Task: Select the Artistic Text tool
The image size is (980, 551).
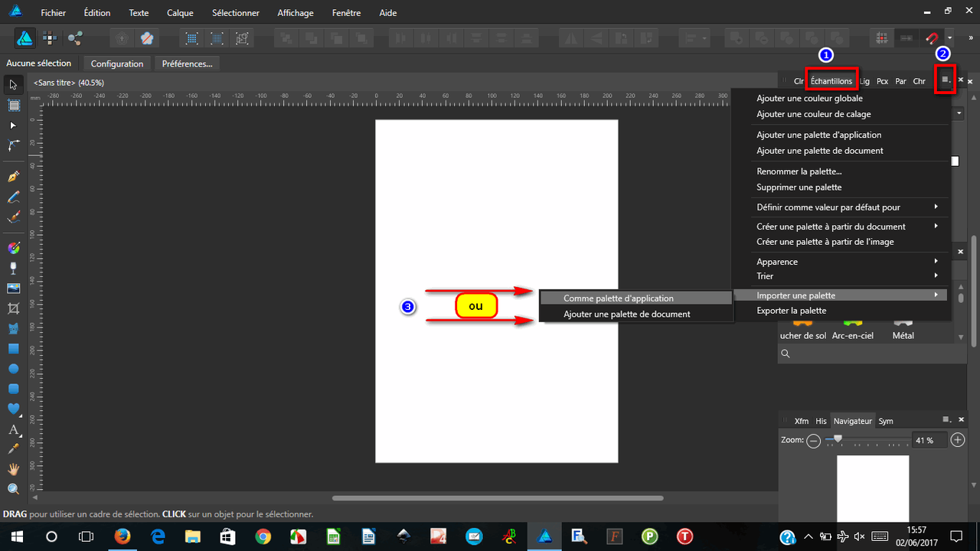Action: 13,429
